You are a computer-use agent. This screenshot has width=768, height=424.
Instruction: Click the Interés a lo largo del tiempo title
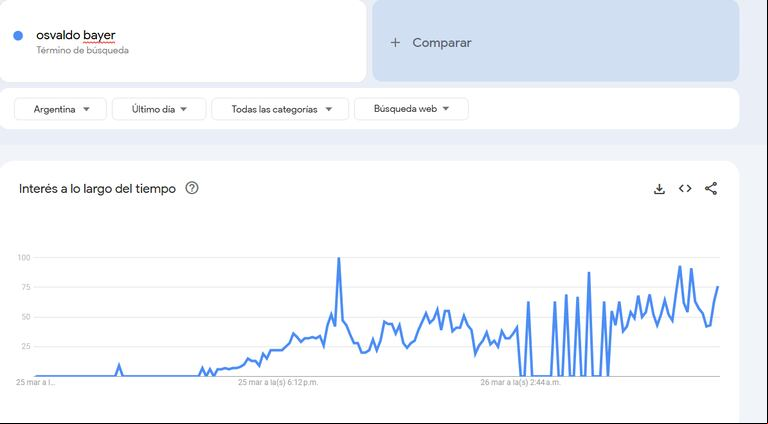pyautogui.click(x=97, y=188)
